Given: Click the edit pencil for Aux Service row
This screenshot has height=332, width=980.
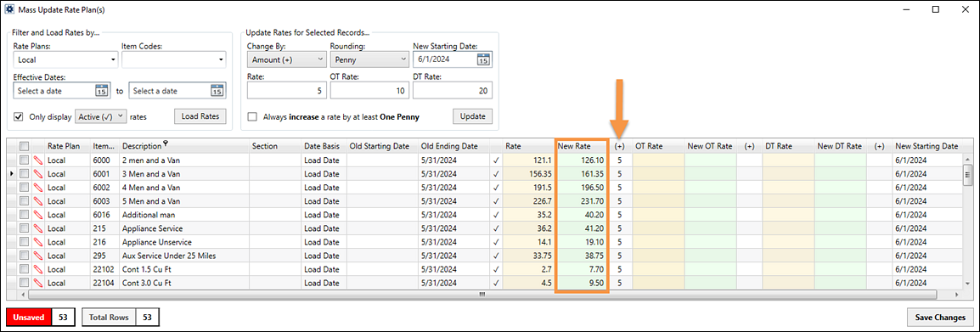Looking at the screenshot, I should (38, 256).
